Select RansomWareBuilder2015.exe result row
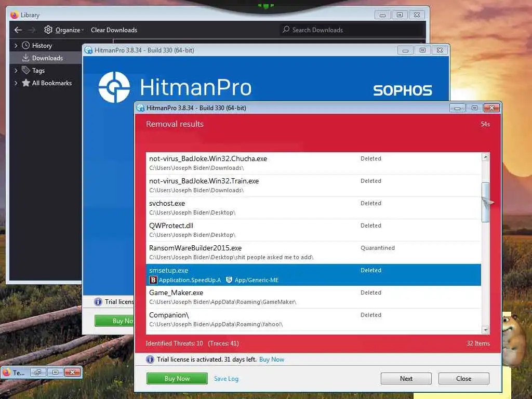This screenshot has width=532, height=399. click(x=313, y=253)
